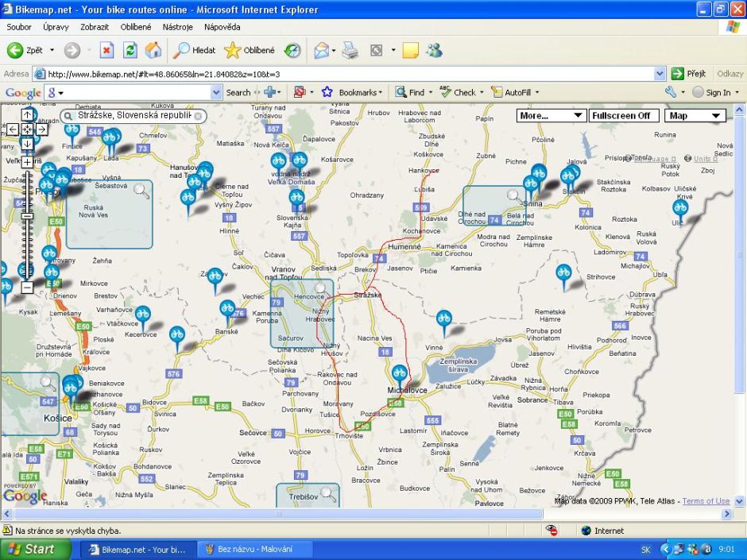Click the IE Home toolbar icon
747x560 pixels.
click(153, 50)
